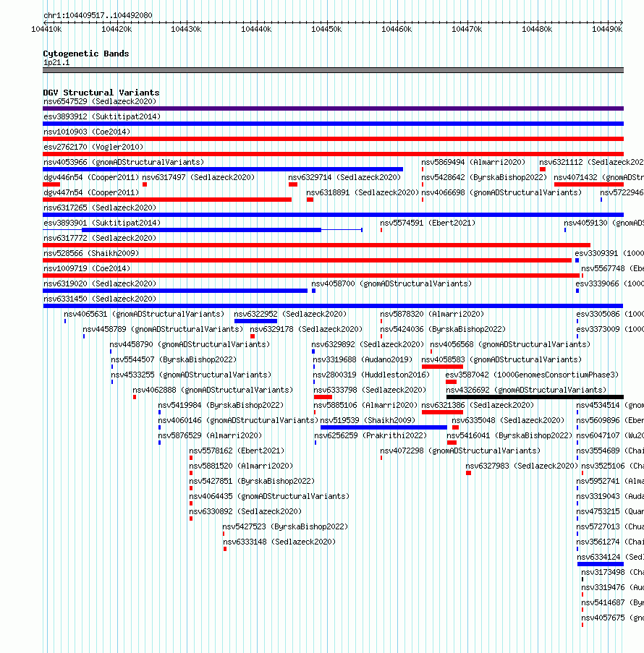Screen dimensions: 644x653
Task: Open nsv4066698 (gnomADStructuralVariants) label
Action: pyautogui.click(x=501, y=192)
